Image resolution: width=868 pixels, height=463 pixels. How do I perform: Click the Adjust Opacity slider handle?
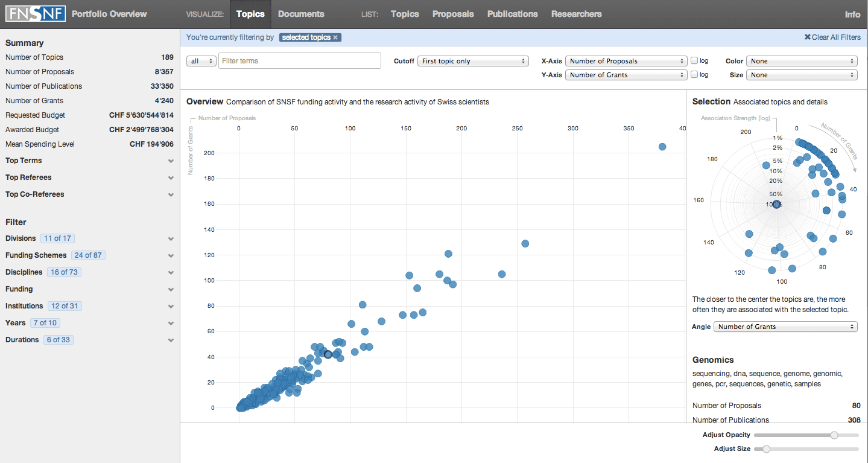[834, 435]
